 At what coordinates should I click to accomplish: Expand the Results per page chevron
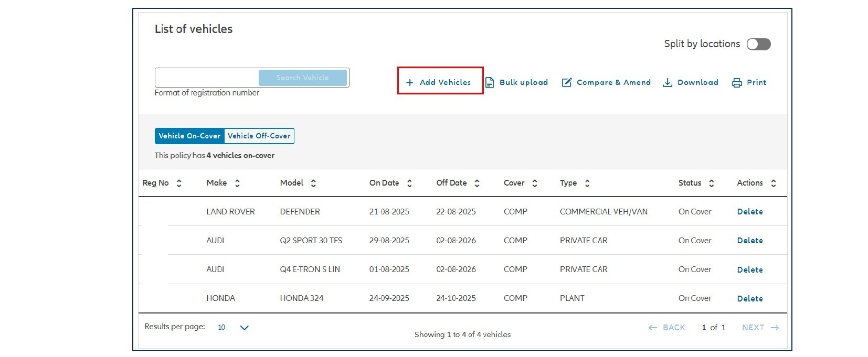pos(244,328)
